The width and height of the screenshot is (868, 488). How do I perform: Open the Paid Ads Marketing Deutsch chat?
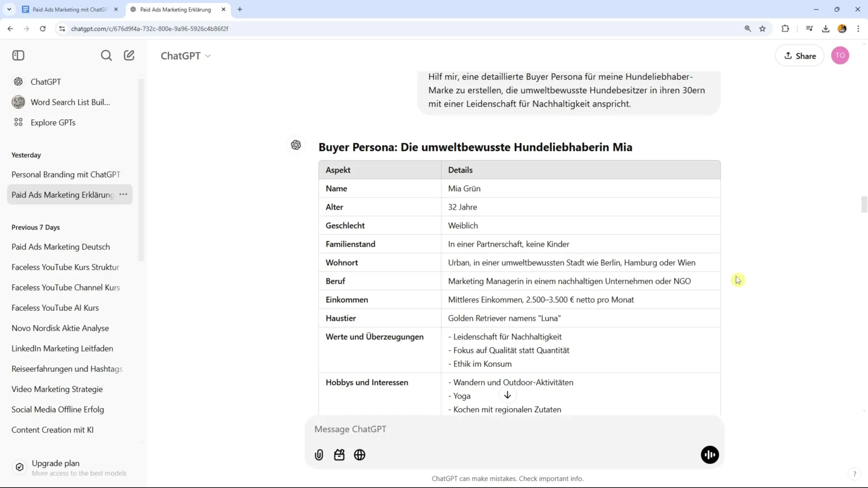coord(70,247)
